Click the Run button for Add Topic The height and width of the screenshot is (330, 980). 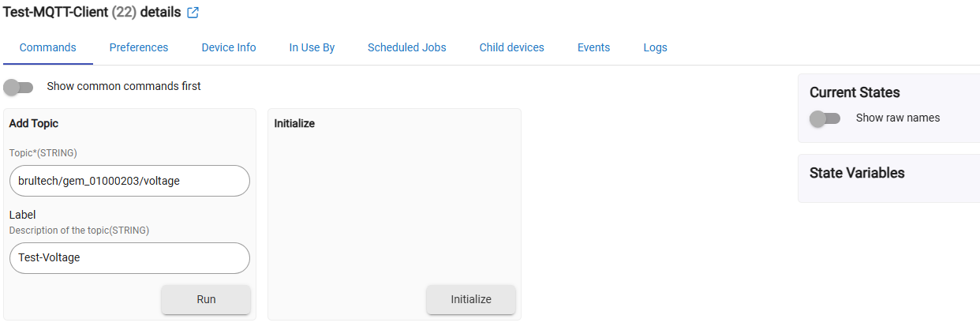[x=206, y=299]
